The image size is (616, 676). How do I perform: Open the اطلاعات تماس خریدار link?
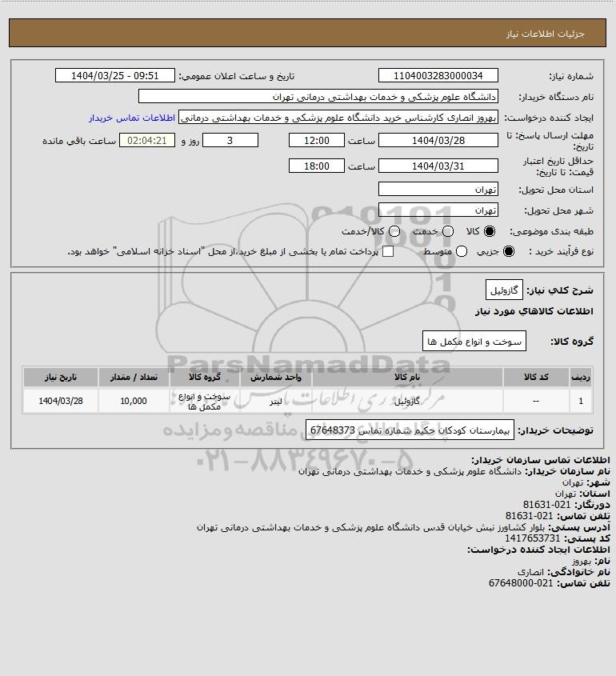coord(132,118)
